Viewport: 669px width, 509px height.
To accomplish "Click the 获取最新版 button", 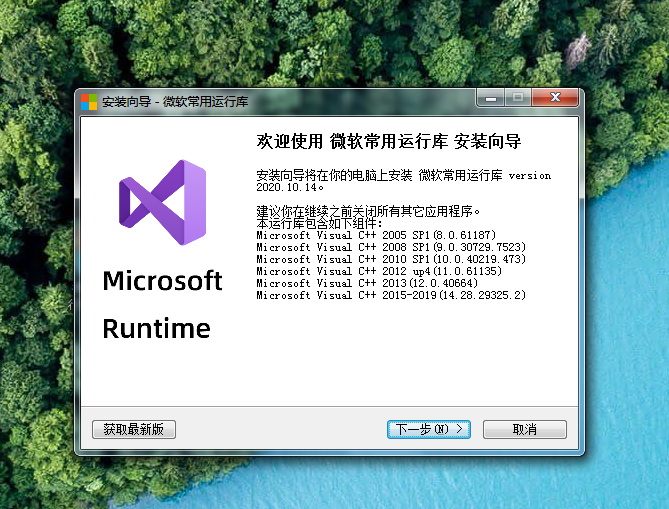I will click(x=134, y=429).
